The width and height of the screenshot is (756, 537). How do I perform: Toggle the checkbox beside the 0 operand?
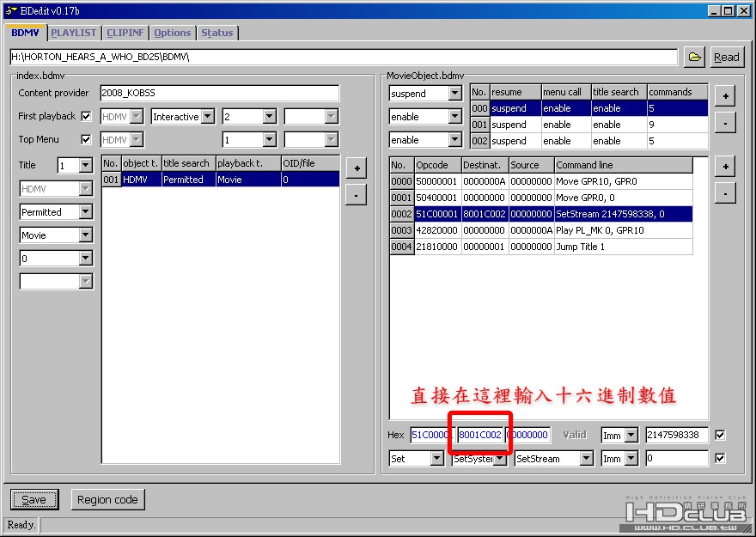tap(720, 458)
